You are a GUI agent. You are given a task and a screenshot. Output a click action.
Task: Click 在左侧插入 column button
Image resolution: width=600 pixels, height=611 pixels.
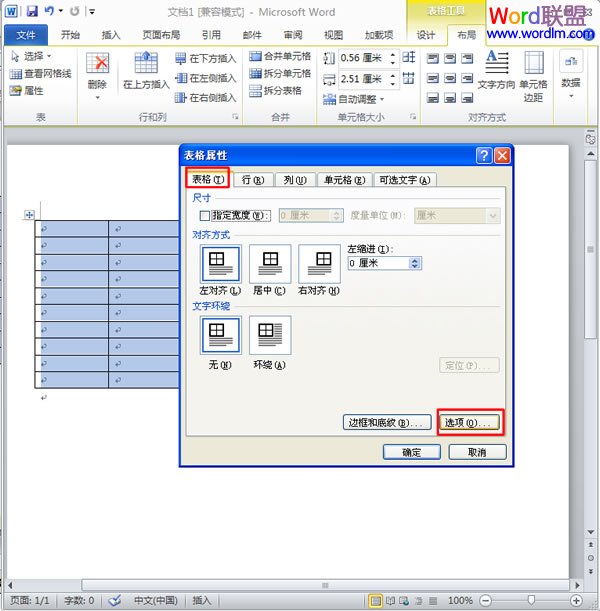point(205,78)
